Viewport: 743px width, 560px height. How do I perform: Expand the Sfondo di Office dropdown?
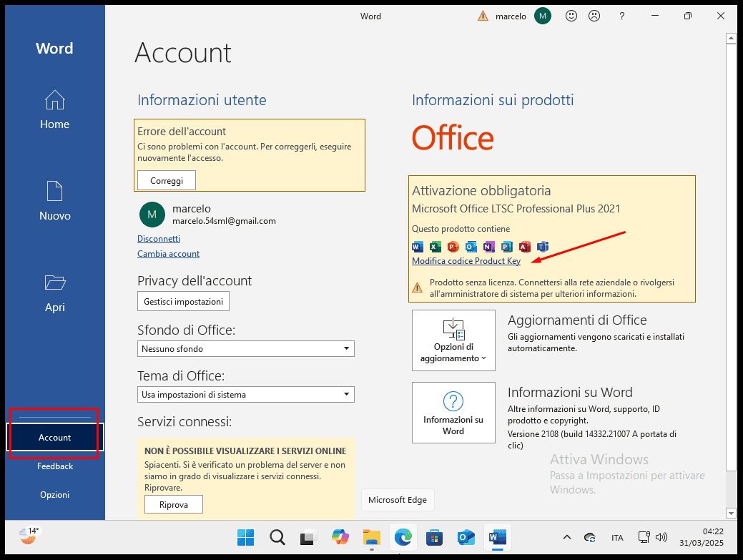pyautogui.click(x=245, y=349)
